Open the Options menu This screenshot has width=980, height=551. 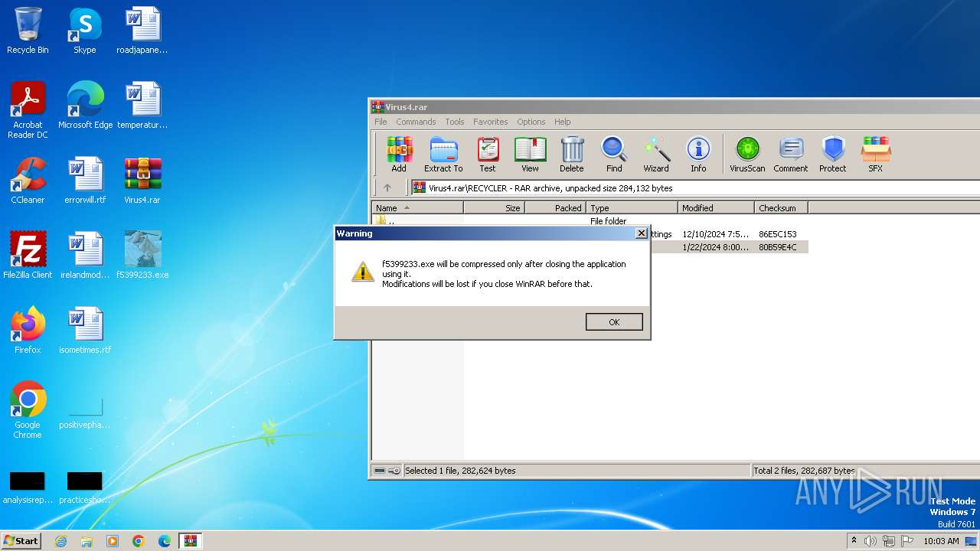coord(531,122)
